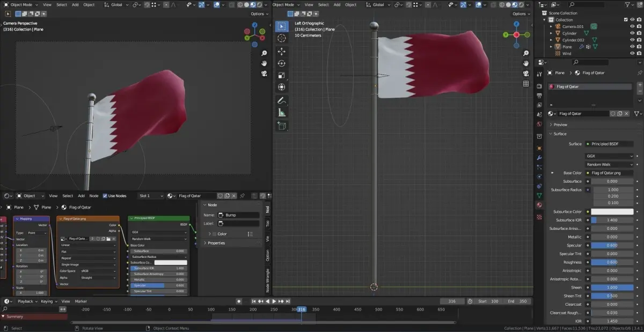Hide Wind via its eye icon
This screenshot has height=332, width=644.
[x=632, y=53]
